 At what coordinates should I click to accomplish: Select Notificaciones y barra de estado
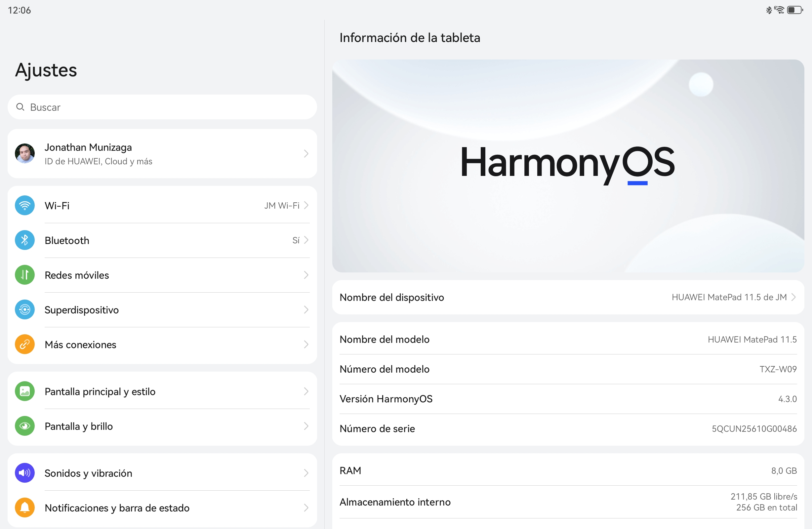point(117,508)
